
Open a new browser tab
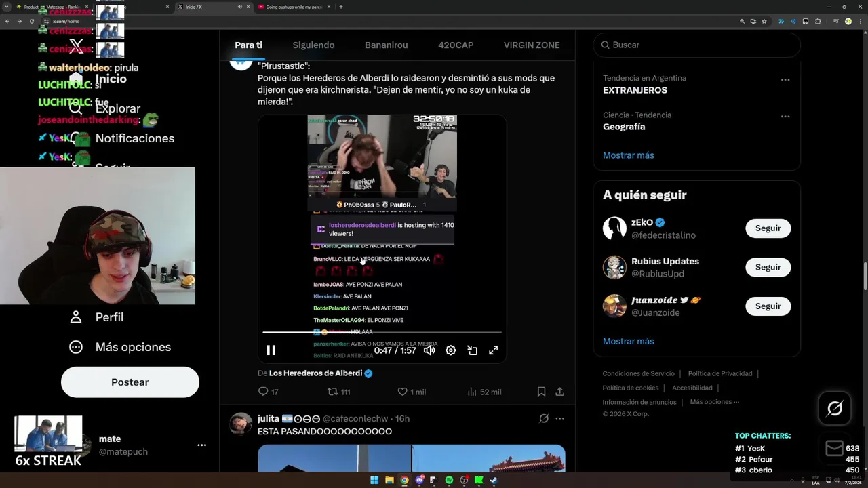[x=340, y=7]
